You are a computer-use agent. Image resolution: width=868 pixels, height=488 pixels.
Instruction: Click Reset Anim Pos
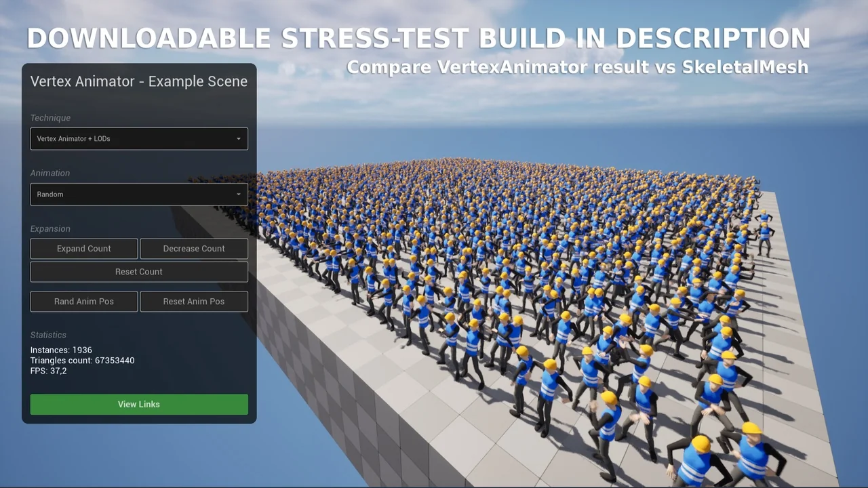[194, 302]
